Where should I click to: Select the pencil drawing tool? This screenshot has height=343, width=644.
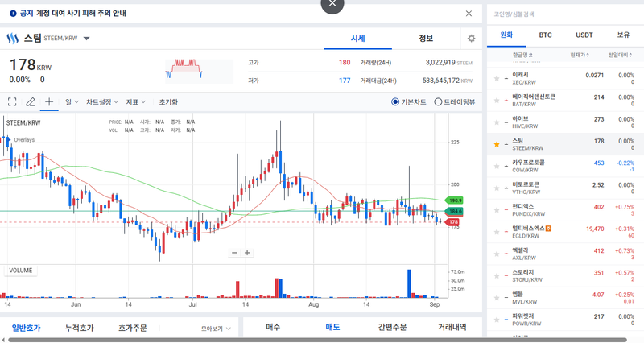click(x=31, y=102)
